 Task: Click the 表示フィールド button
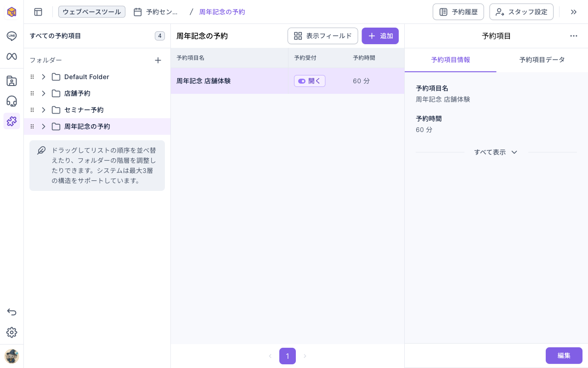point(322,36)
